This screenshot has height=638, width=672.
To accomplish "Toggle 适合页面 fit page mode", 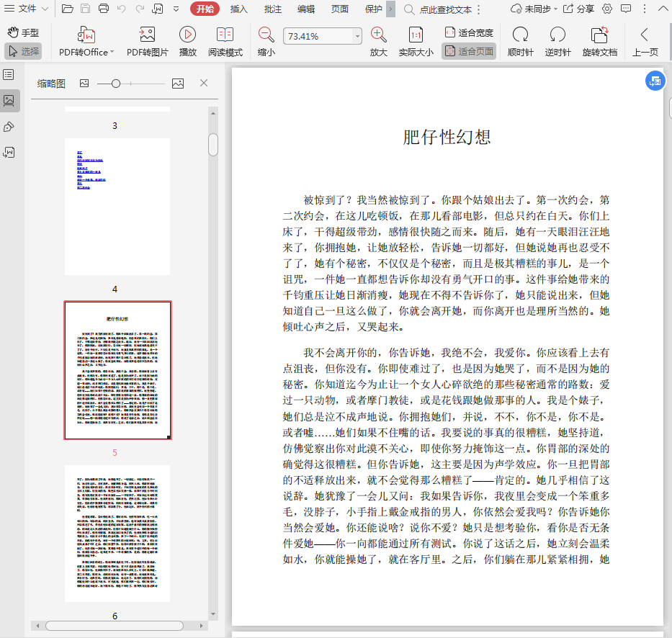I will (x=469, y=52).
